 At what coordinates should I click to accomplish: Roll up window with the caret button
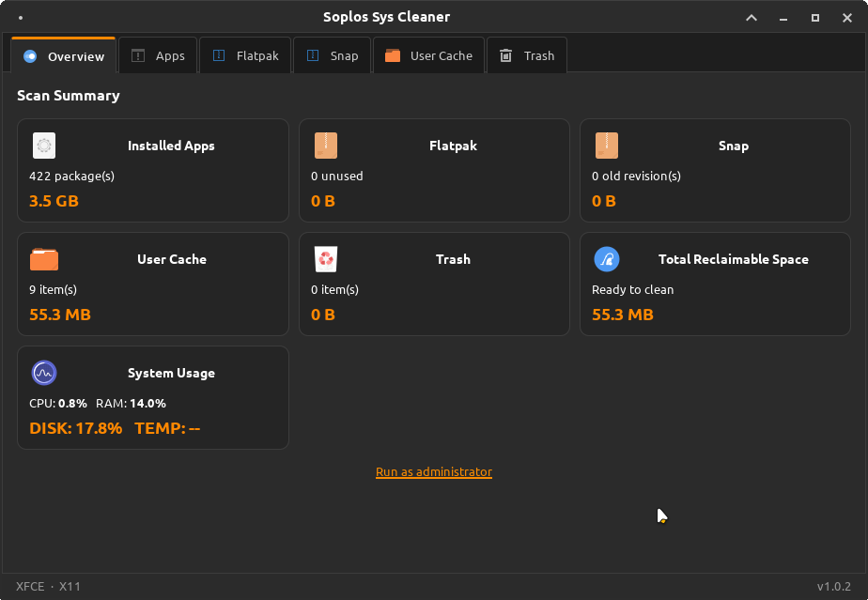point(752,18)
